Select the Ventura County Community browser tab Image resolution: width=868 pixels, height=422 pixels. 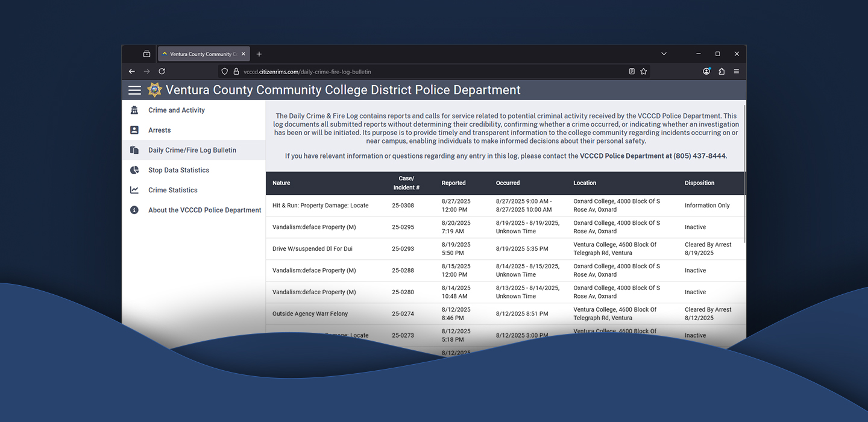(x=204, y=54)
